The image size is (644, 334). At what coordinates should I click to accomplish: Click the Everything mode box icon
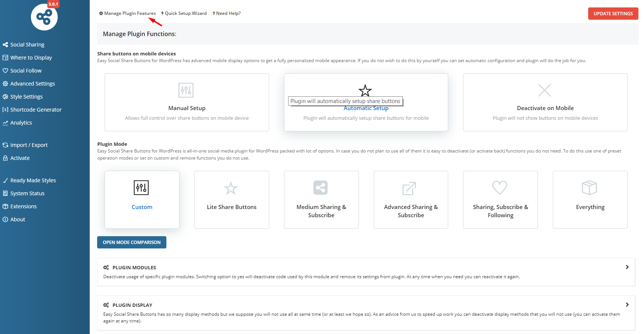[589, 188]
